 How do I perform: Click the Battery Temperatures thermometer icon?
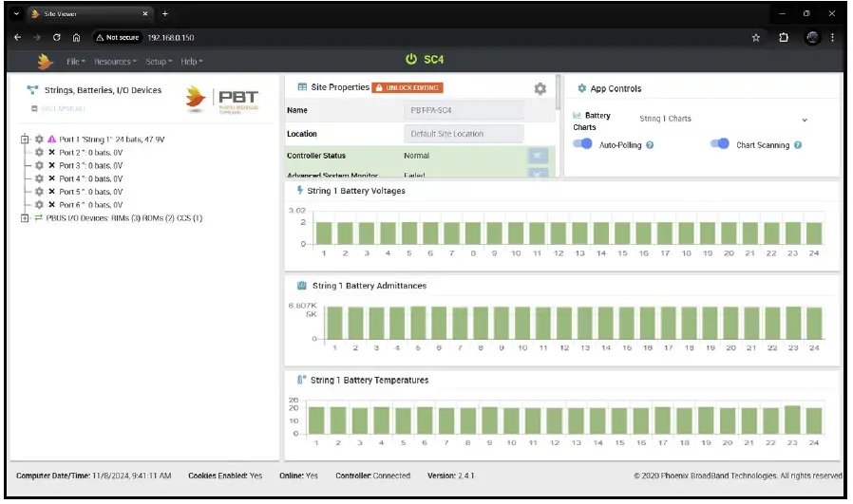(300, 380)
